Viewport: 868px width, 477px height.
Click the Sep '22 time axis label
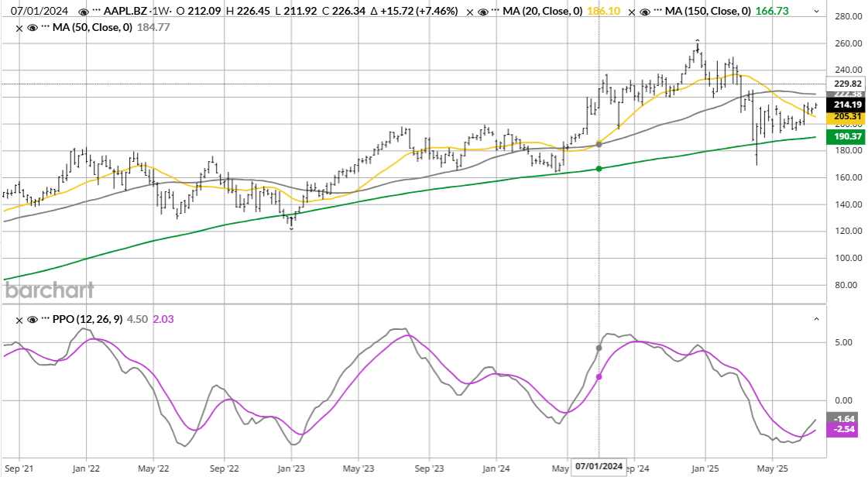(225, 468)
